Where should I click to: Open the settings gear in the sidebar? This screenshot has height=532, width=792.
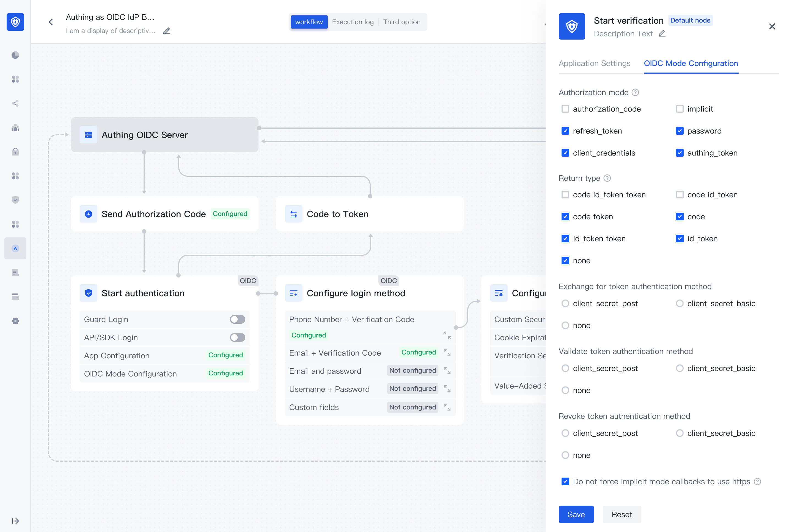pyautogui.click(x=15, y=321)
